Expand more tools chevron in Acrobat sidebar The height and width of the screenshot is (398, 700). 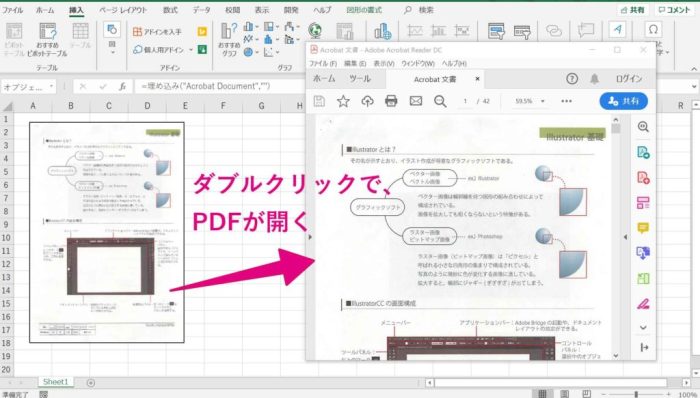click(643, 328)
